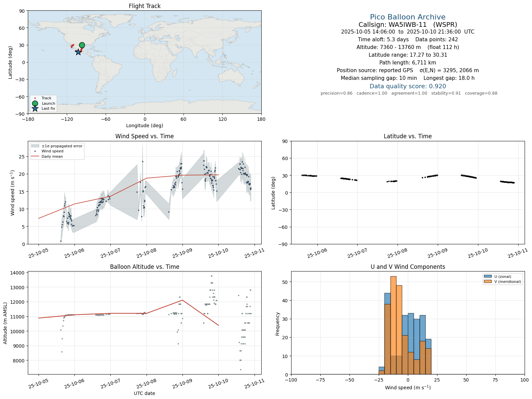Click the "Latitude vs. Time" chart title
This screenshot has width=532, height=399.
[408, 136]
